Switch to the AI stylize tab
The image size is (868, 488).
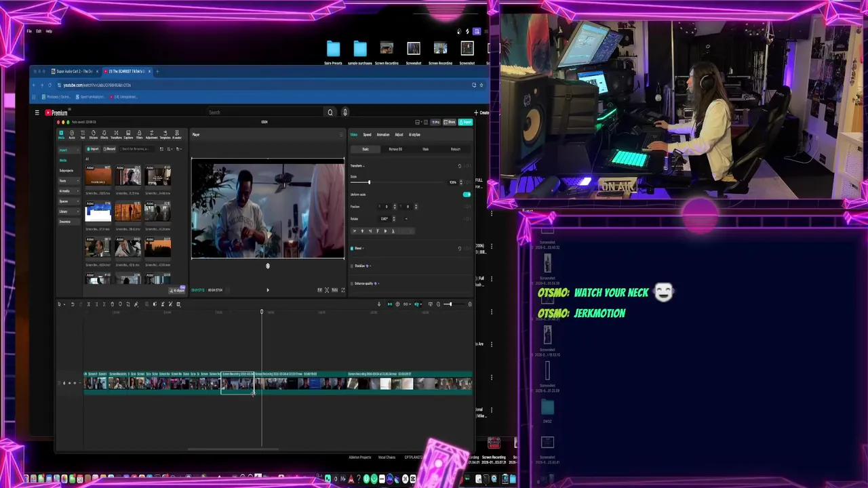(414, 135)
